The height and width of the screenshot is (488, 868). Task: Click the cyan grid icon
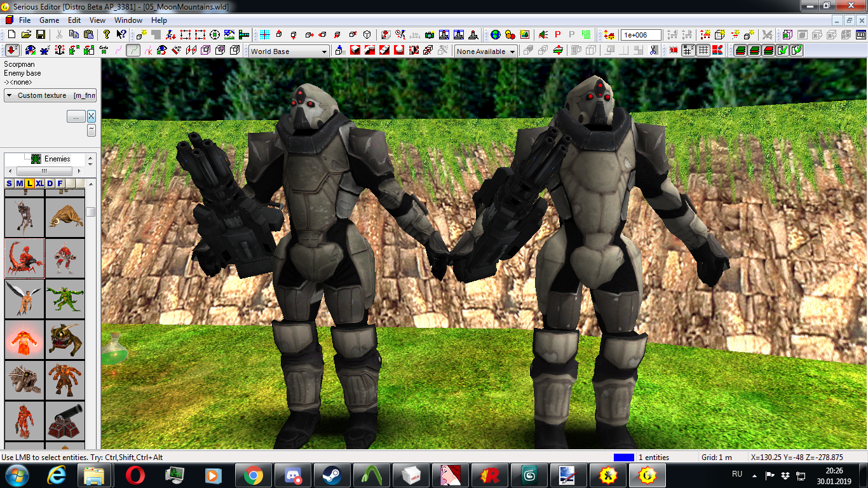265,34
